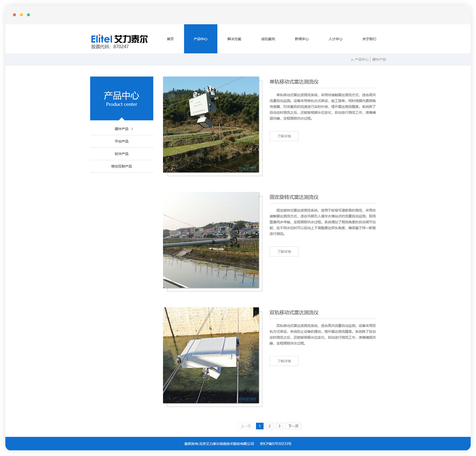The image size is (476, 456).
Task: Click the Elitel company logo
Action: (119, 41)
